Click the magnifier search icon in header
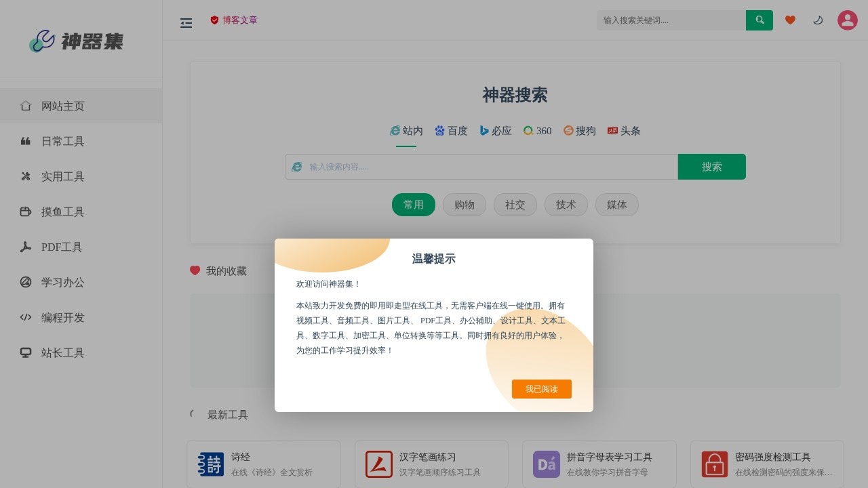868x488 pixels. point(759,20)
